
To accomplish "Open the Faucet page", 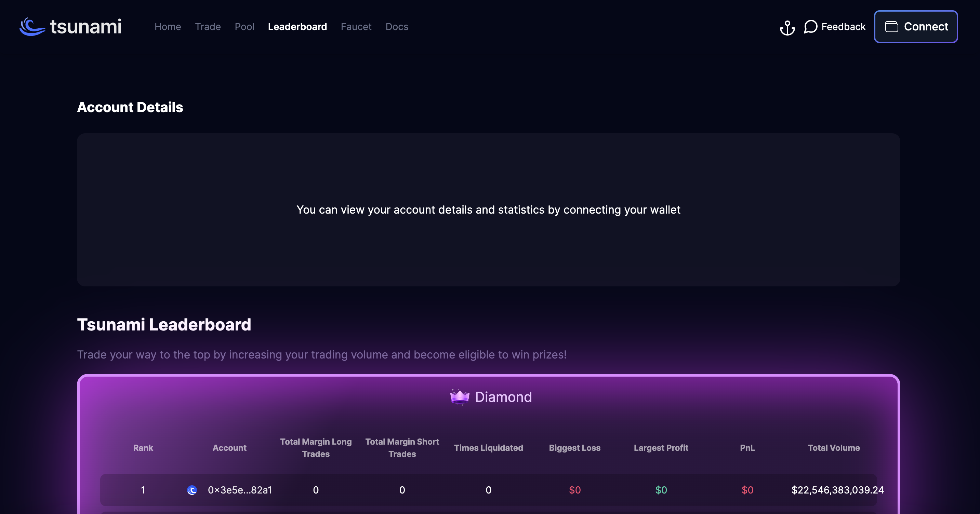I will click(x=356, y=27).
